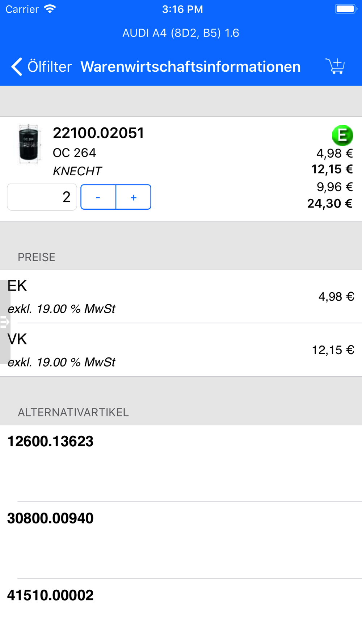Tap the VK price row
This screenshot has width=362, height=644.
(x=181, y=350)
